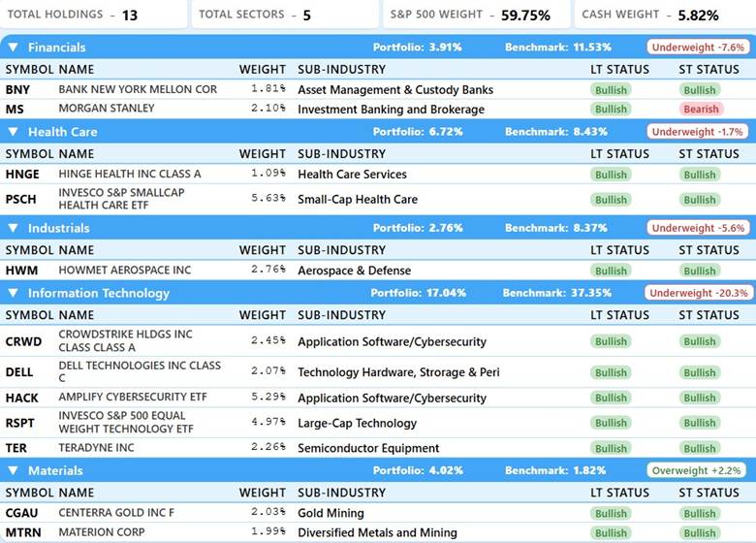Select the CGAU symbol
The height and width of the screenshot is (543, 756).
pyautogui.click(x=21, y=513)
